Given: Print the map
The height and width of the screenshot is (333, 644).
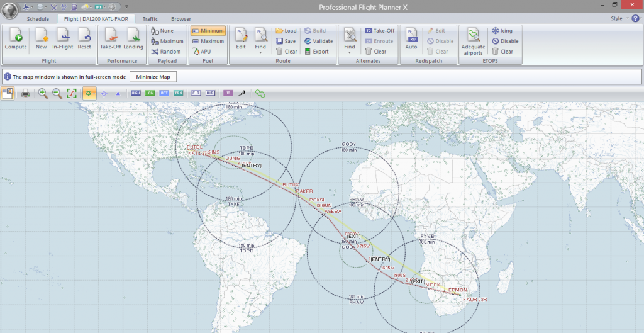Looking at the screenshot, I should click(25, 94).
